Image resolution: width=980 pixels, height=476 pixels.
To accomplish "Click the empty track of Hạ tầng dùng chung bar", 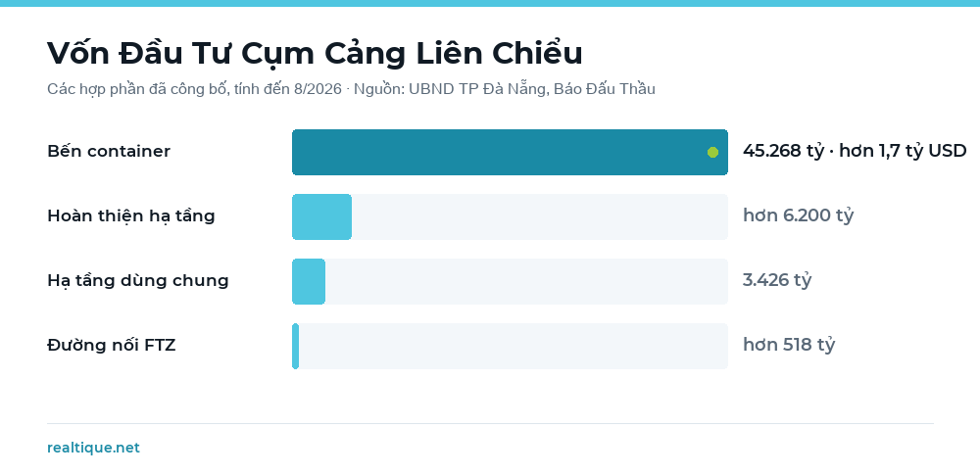I will pyautogui.click(x=527, y=282).
